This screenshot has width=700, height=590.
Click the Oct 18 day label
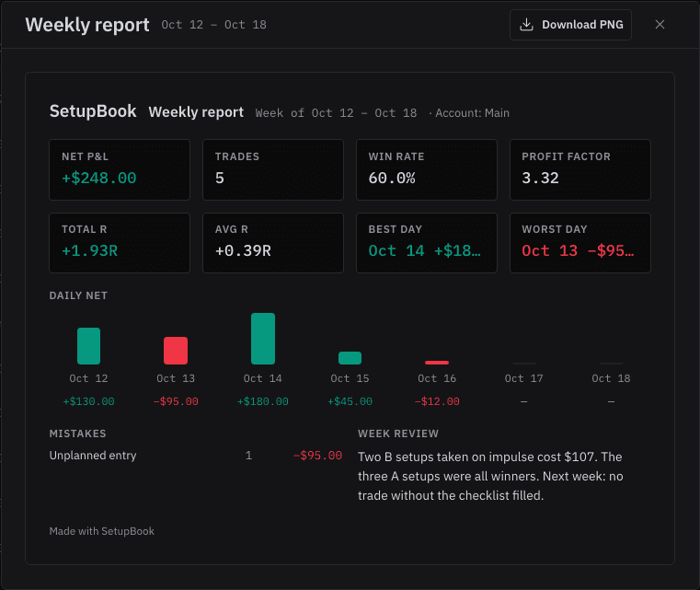(611, 378)
